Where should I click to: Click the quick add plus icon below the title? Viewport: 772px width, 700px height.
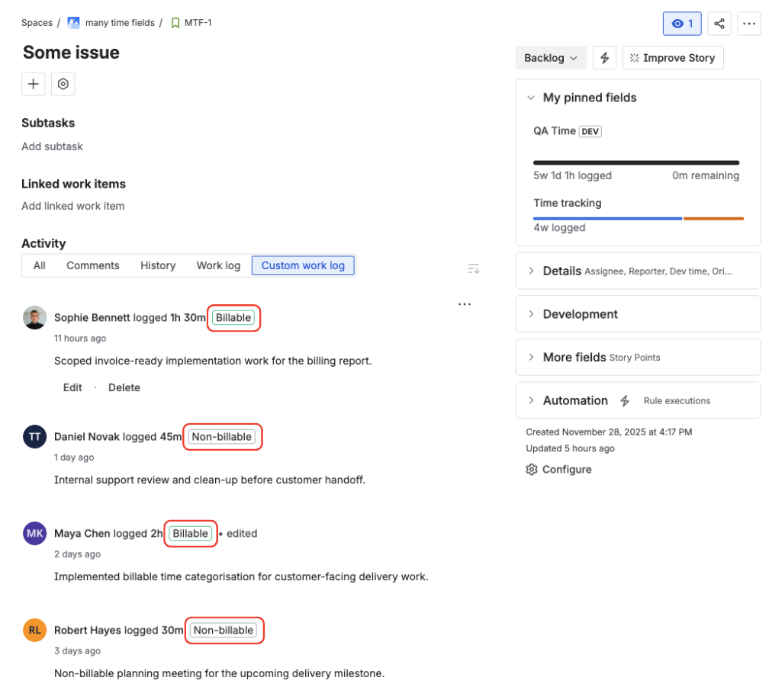[33, 84]
